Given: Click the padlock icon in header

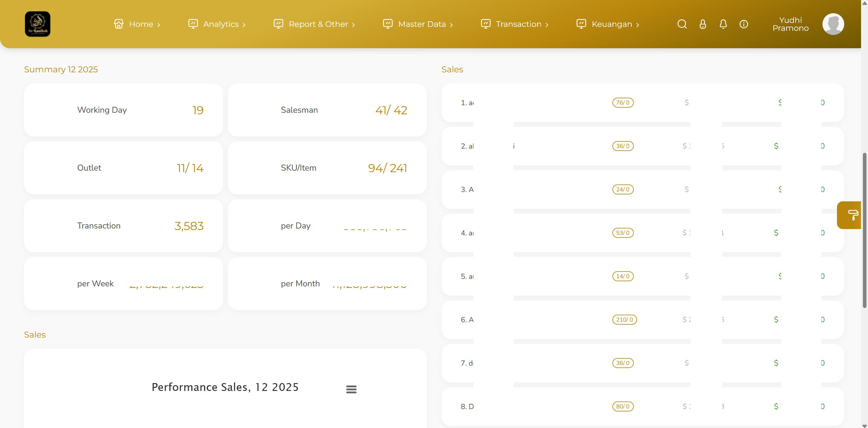Looking at the screenshot, I should point(703,24).
